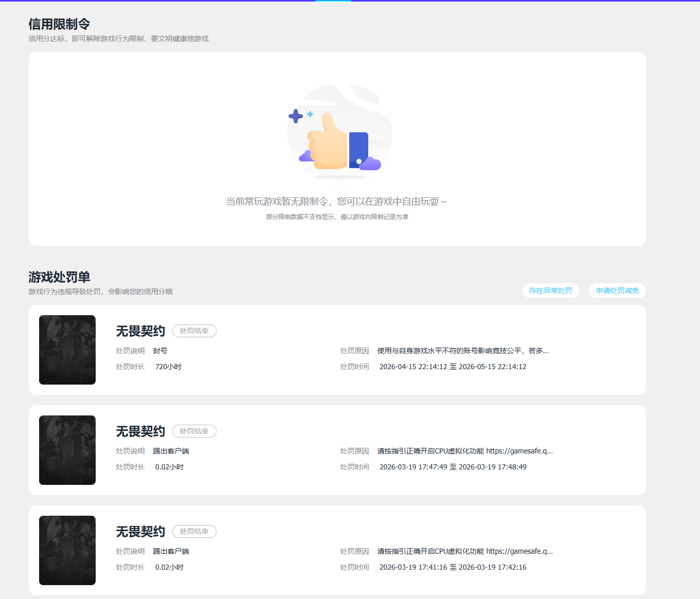Open the 申请处罚减免 button

point(617,291)
